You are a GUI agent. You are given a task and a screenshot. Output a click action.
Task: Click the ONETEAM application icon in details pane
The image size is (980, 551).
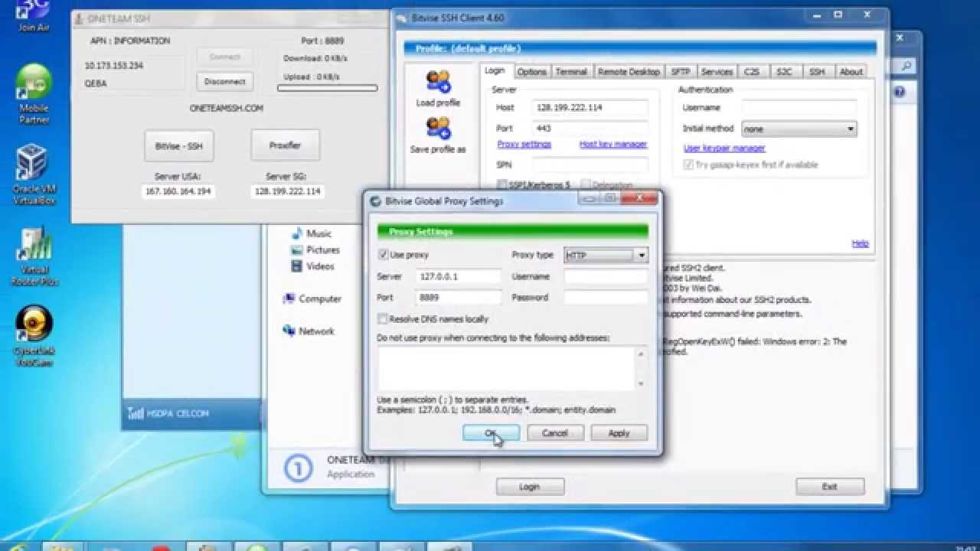298,468
